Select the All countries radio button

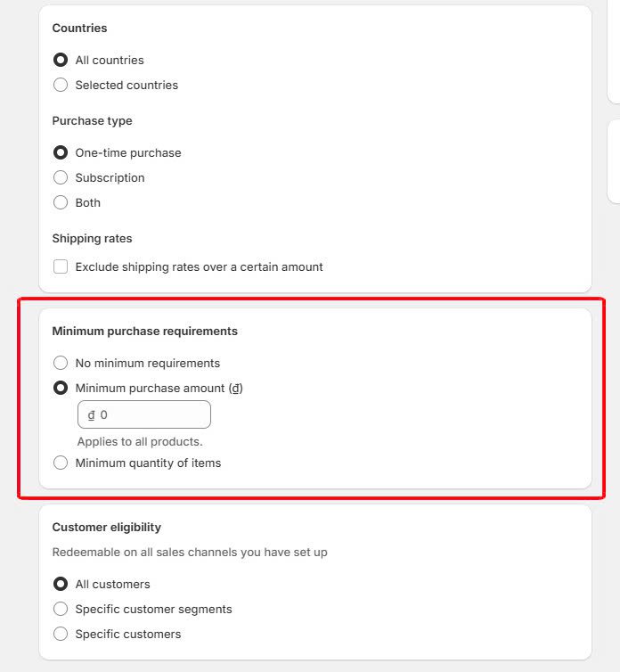coord(61,60)
